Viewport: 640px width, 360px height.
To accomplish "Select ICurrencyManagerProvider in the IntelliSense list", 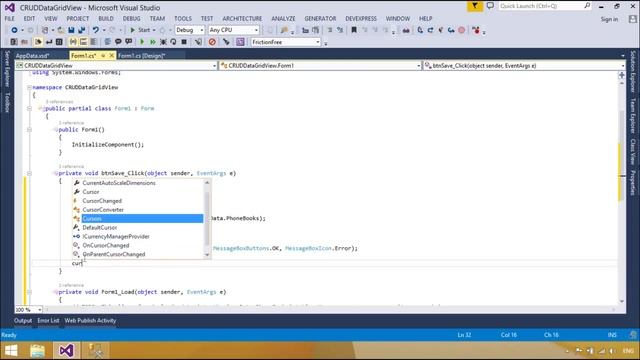I will [x=138, y=237].
